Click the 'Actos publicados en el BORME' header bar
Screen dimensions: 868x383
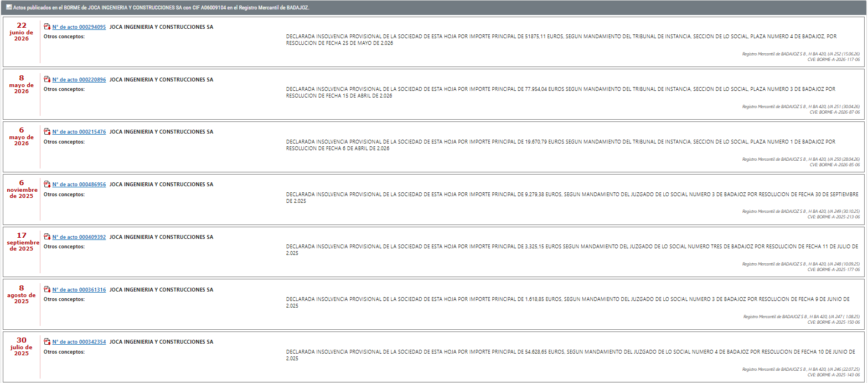pyautogui.click(x=434, y=7)
